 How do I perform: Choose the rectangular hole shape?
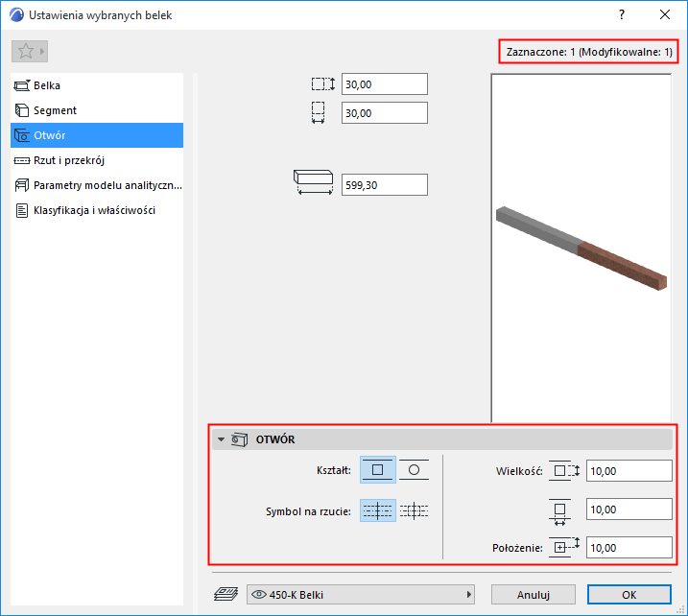point(378,470)
